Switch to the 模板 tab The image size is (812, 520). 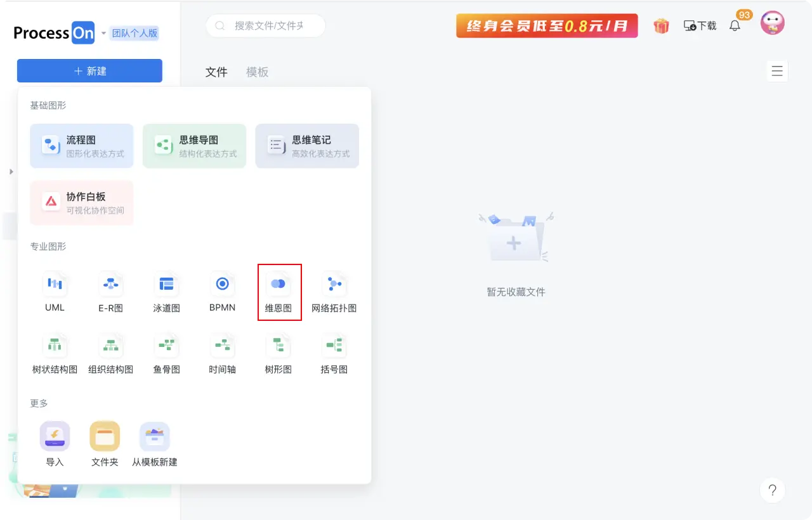click(257, 72)
